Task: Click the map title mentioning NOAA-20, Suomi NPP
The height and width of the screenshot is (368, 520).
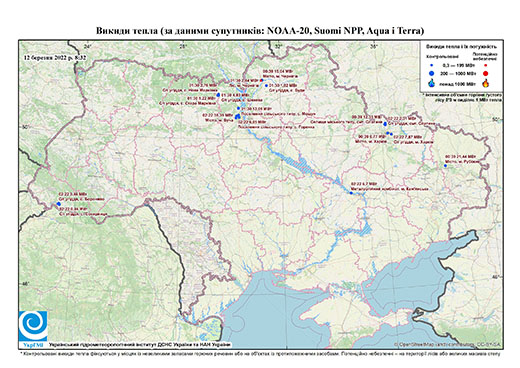Action: 260,31
